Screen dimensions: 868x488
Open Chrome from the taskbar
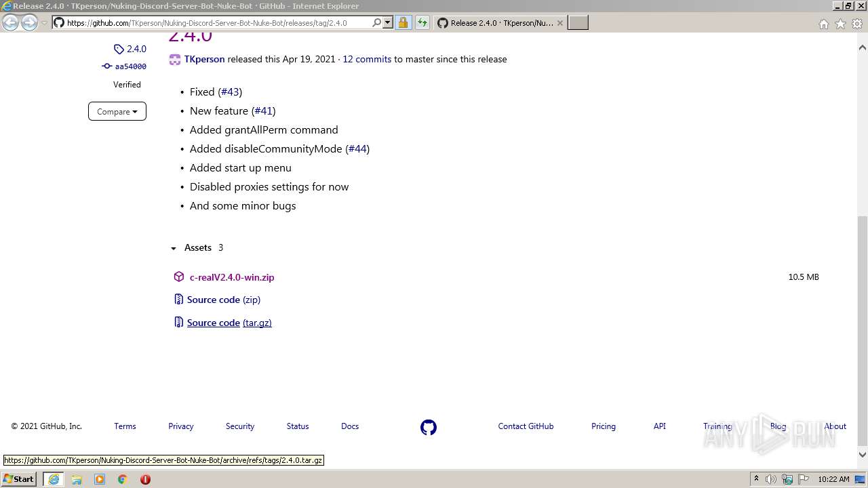pos(123,479)
